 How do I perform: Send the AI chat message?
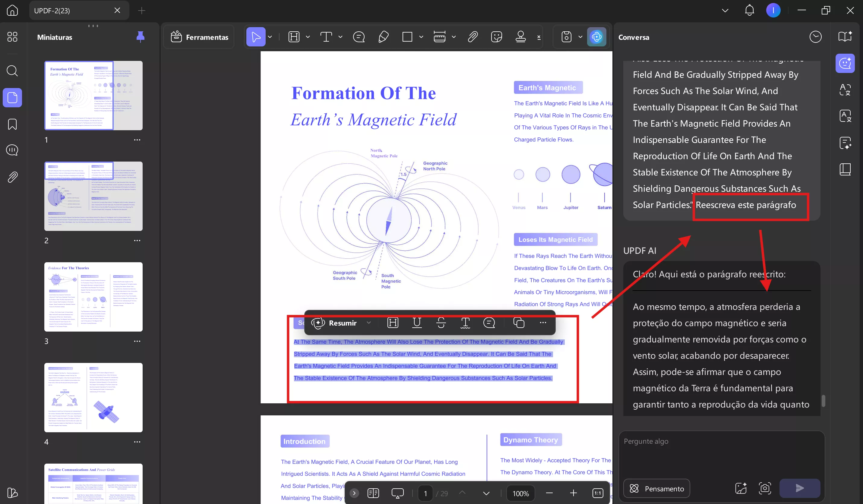pos(800,488)
